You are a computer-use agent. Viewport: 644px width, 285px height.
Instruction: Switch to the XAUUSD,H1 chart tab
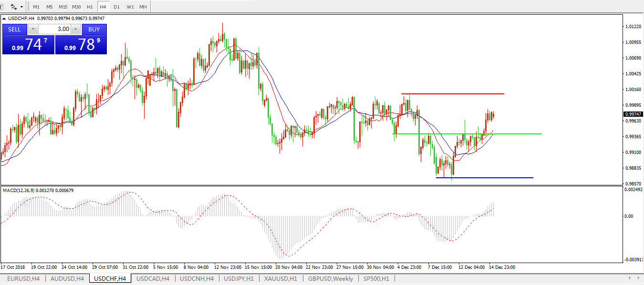(280, 278)
